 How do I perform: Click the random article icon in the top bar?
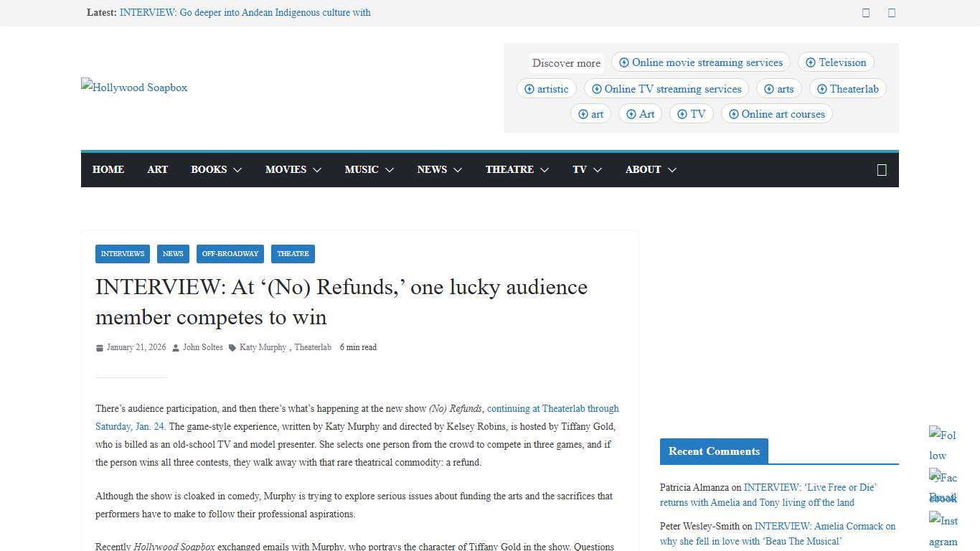[x=866, y=12]
